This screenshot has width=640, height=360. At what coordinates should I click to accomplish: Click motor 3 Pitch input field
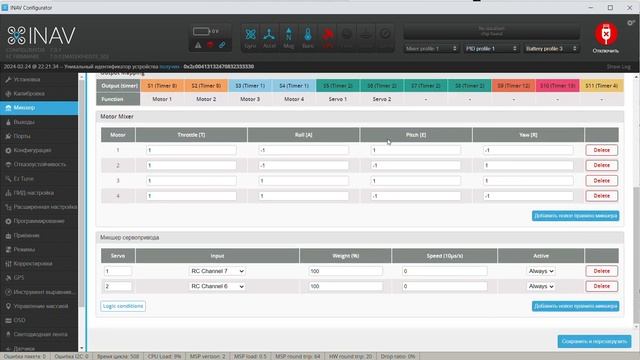pyautogui.click(x=416, y=180)
